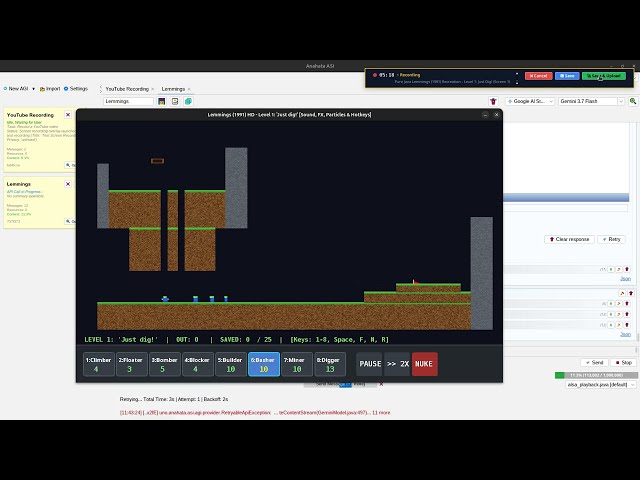Select the Lemmings card title in sidebar

pyautogui.click(x=18, y=184)
